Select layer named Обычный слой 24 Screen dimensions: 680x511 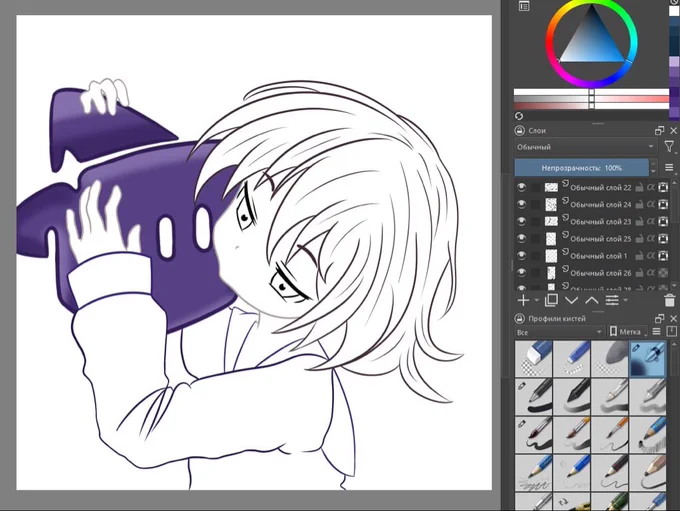601,204
